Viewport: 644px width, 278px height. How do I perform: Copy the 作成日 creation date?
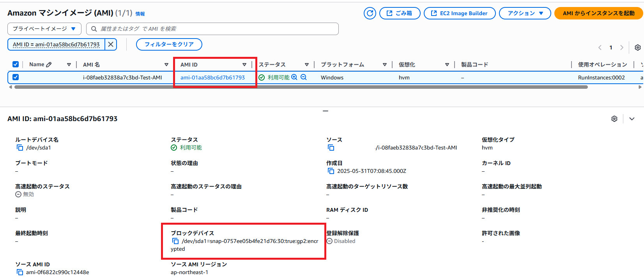pos(331,171)
